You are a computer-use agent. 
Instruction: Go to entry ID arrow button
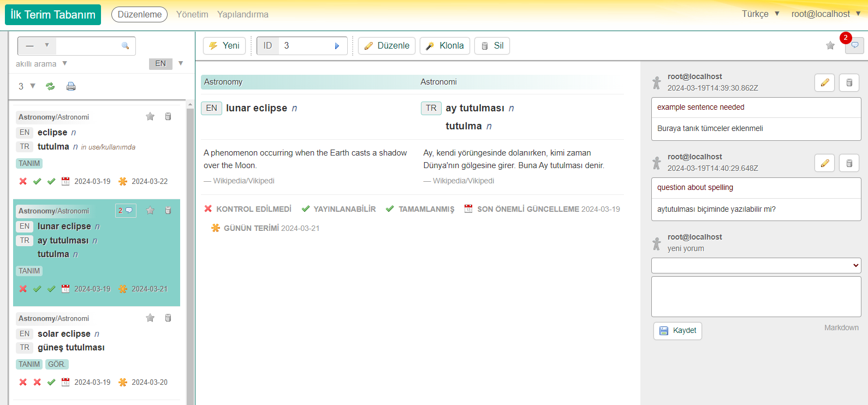pos(337,46)
